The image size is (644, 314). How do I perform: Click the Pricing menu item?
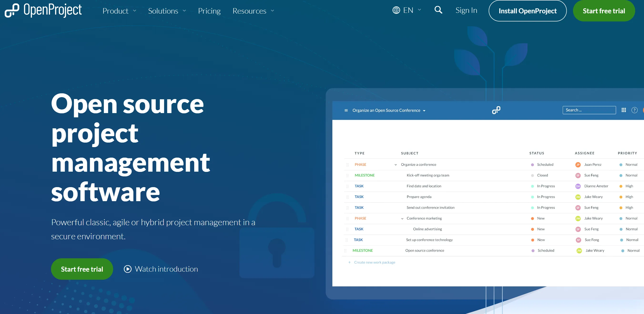(209, 11)
